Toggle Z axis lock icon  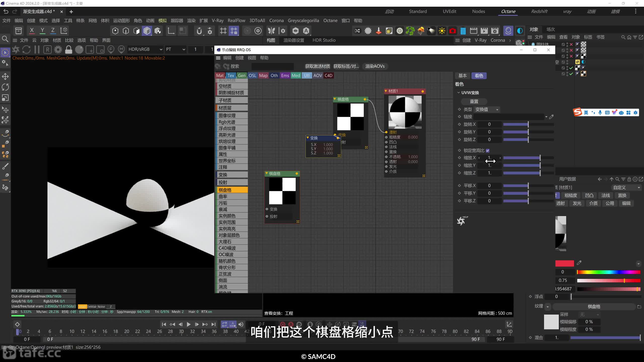pos(53,31)
